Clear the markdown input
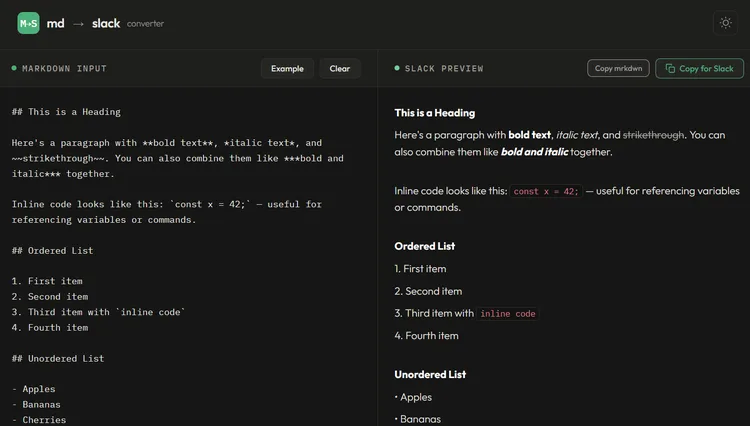Image resolution: width=750 pixels, height=426 pixels. coord(340,69)
